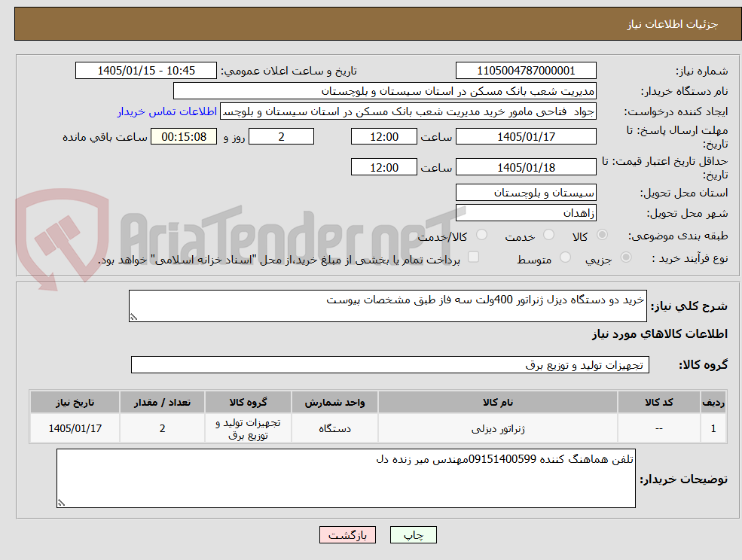This screenshot has width=742, height=560.
Task: Open the اطلاعات تماس خریدار link
Action: pos(167,111)
